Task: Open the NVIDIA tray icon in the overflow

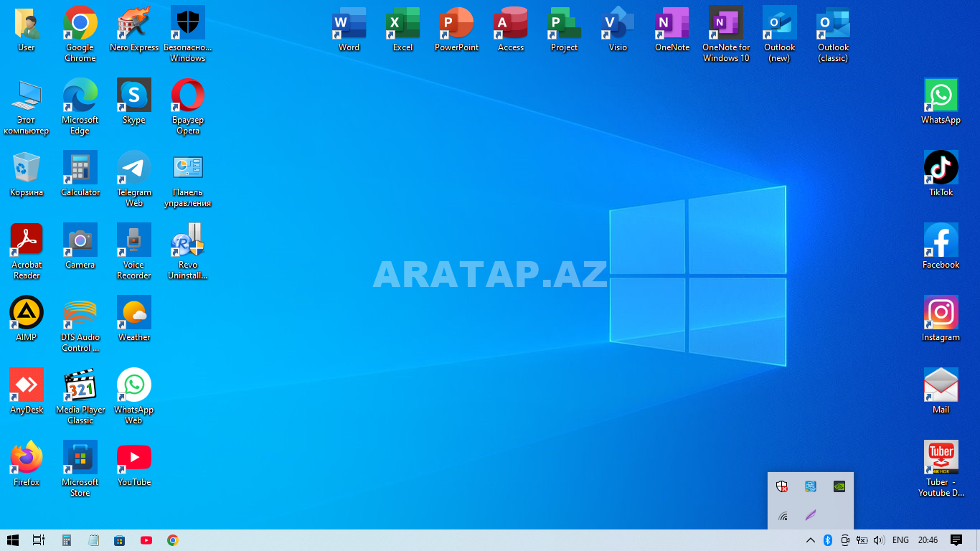Action: point(839,486)
